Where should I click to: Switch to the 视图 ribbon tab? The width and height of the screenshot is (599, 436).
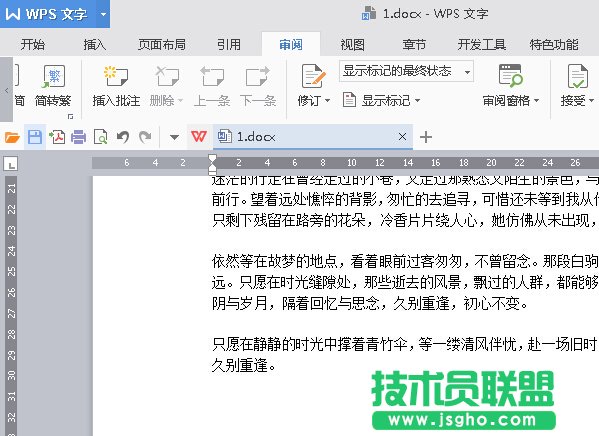[x=352, y=45]
